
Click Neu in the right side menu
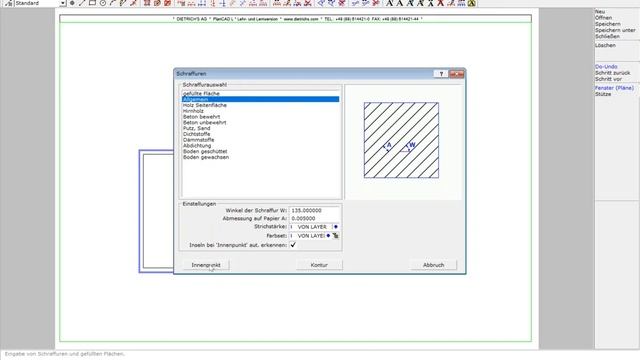(600, 12)
